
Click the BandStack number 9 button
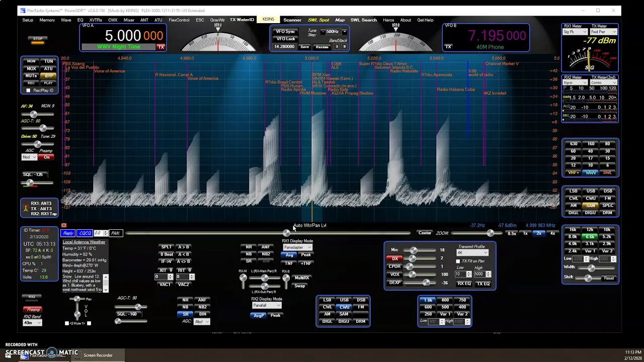point(344,47)
